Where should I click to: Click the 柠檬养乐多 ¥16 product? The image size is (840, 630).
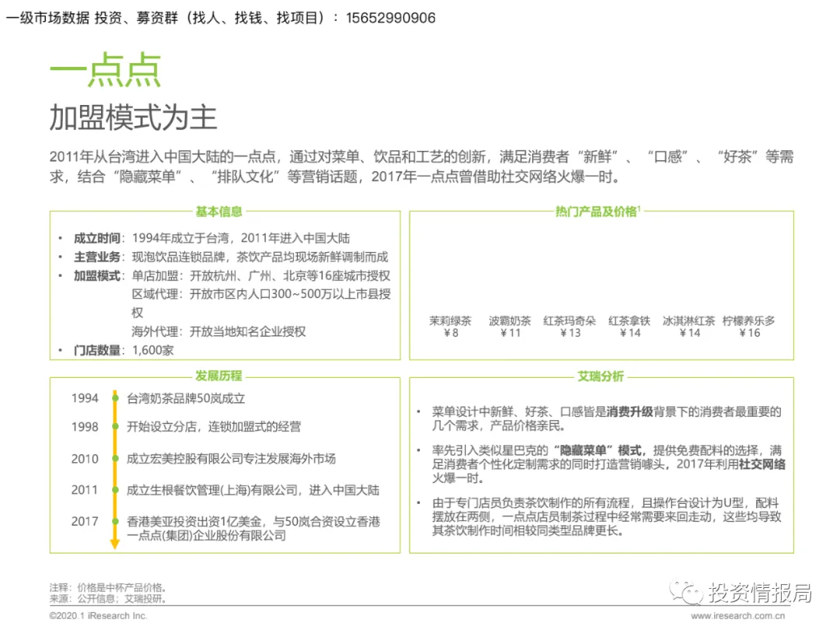(749, 326)
